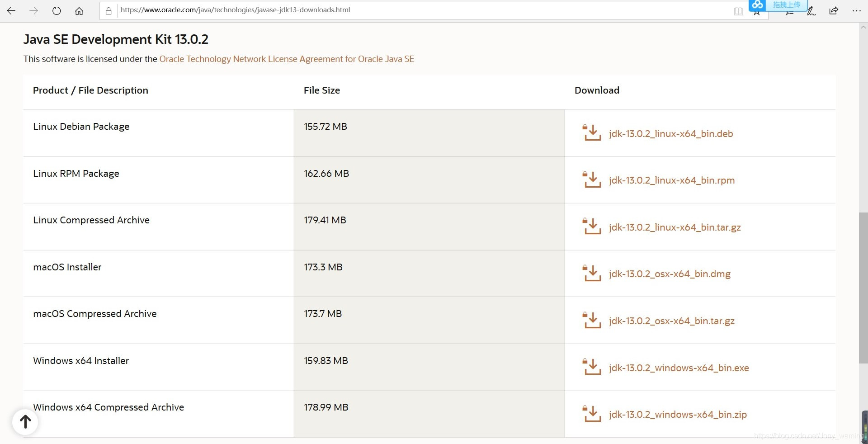Download jdk-13.0.2_linux-x64_bin.tar.gz archive
Screen dimensions: 868x444
coord(675,227)
